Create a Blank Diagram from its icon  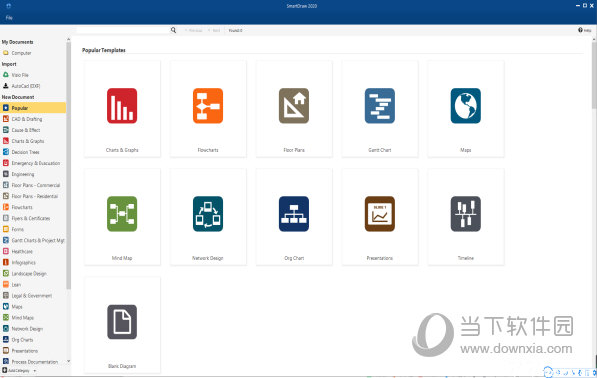click(x=122, y=322)
